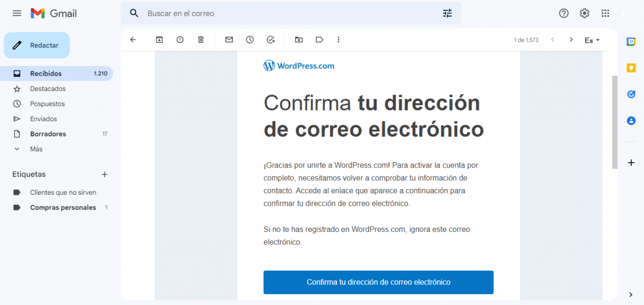Open the Borradores folder
644x305 pixels.
click(48, 134)
